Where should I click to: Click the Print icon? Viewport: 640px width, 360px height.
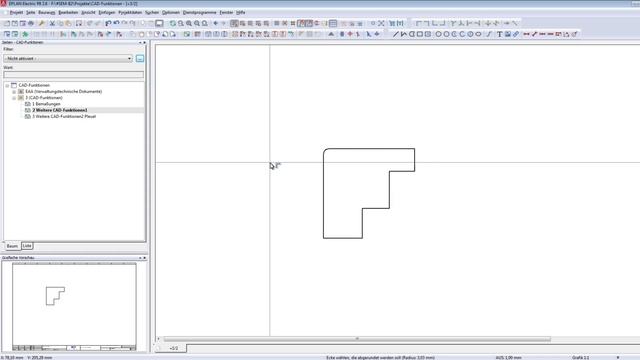[31, 23]
